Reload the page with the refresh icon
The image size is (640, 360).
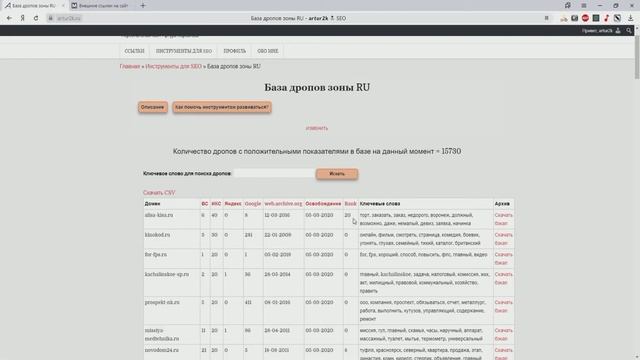coord(36,18)
